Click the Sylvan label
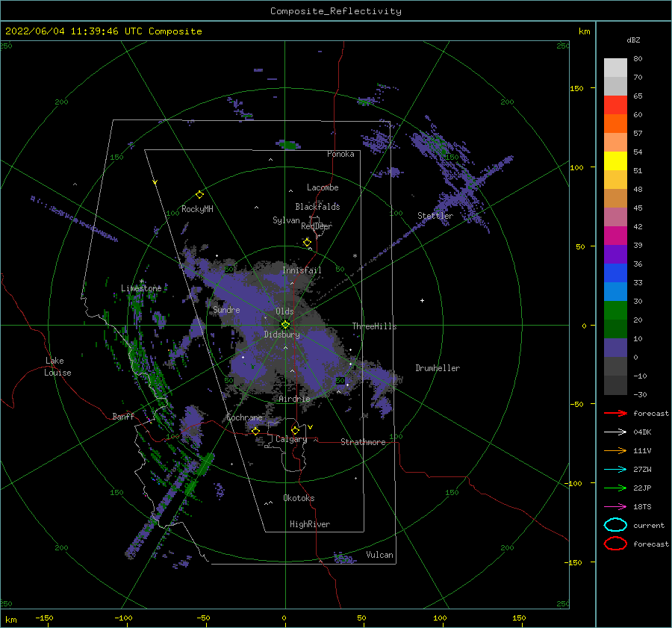 point(286,220)
